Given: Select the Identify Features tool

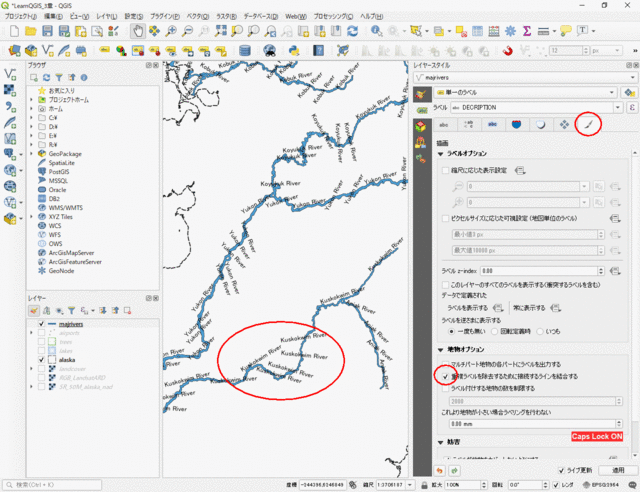Looking at the screenshot, I should (x=376, y=31).
